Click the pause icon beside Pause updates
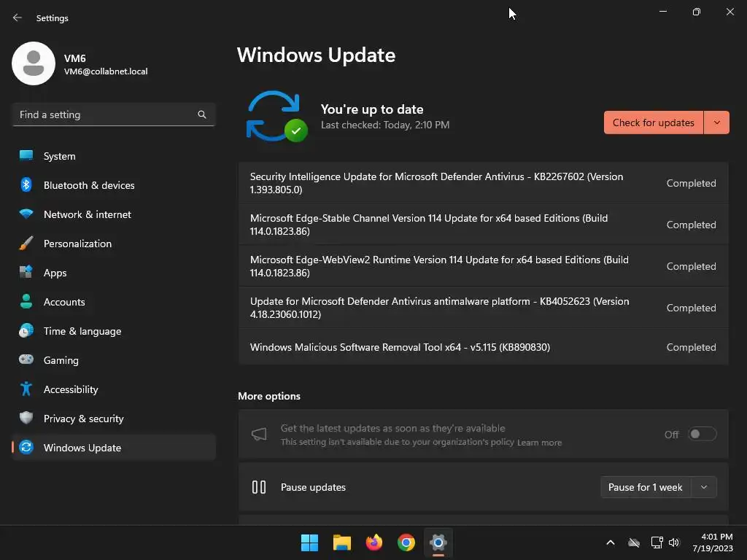Image resolution: width=747 pixels, height=560 pixels. coord(259,487)
